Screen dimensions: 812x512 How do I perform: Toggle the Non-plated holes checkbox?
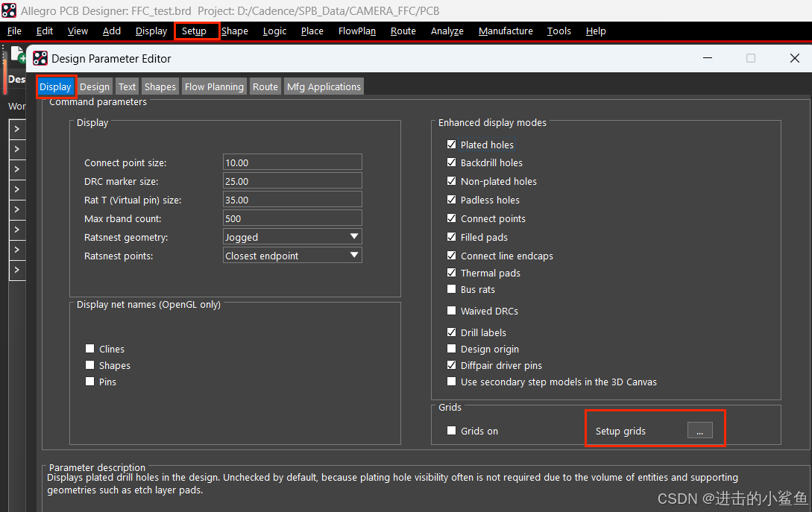(x=452, y=180)
